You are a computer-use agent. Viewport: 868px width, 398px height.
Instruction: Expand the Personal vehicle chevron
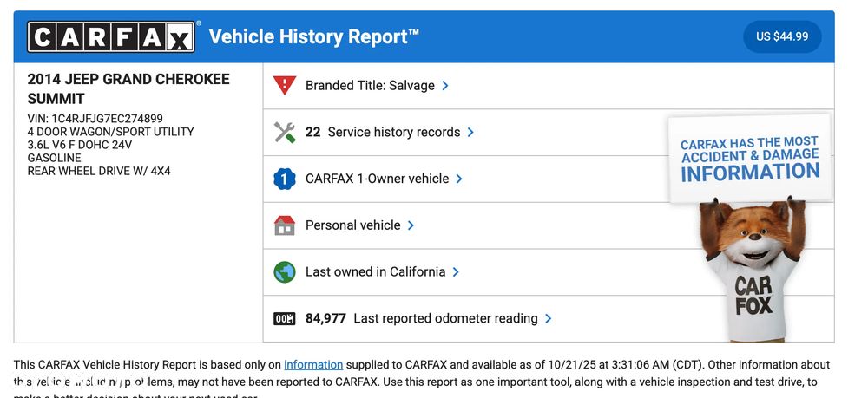[411, 225]
